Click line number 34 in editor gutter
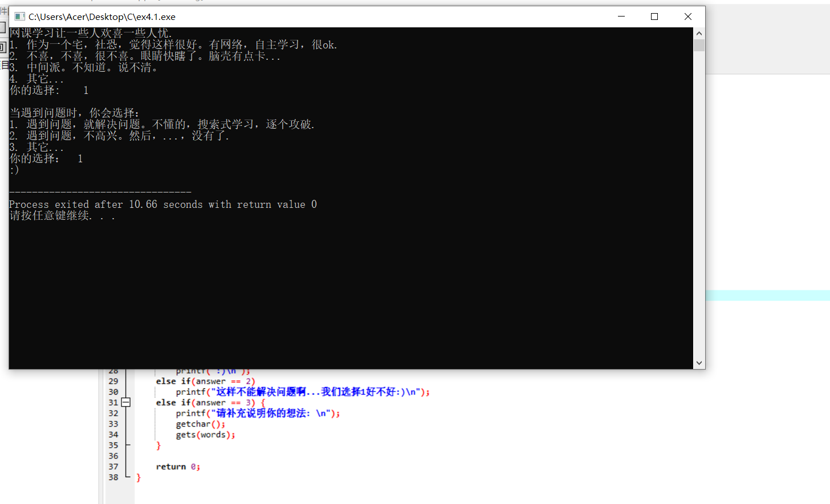 click(113, 435)
